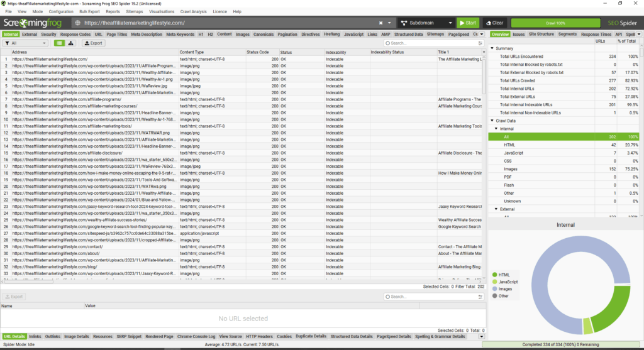This screenshot has height=350, width=644.
Task: Click the plus icon to add columns
Action: click(484, 52)
